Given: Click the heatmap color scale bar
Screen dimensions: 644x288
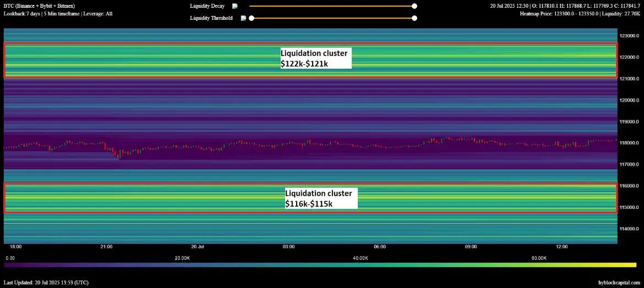Looking at the screenshot, I should [320, 265].
